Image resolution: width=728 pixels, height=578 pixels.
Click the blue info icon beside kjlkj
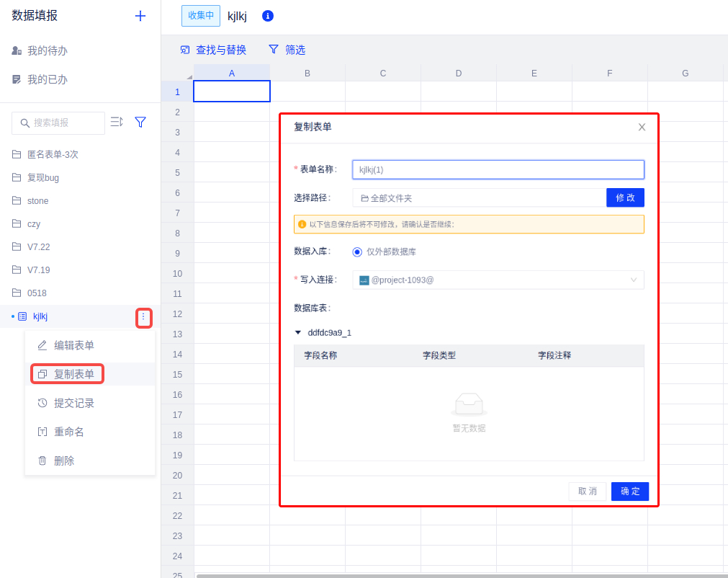click(268, 16)
